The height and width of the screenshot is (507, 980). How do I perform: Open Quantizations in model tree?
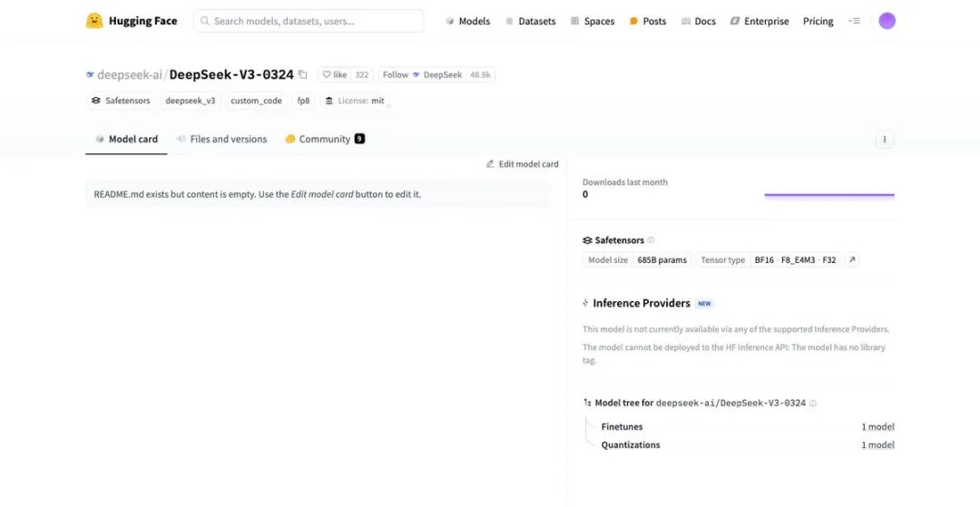pyautogui.click(x=631, y=445)
